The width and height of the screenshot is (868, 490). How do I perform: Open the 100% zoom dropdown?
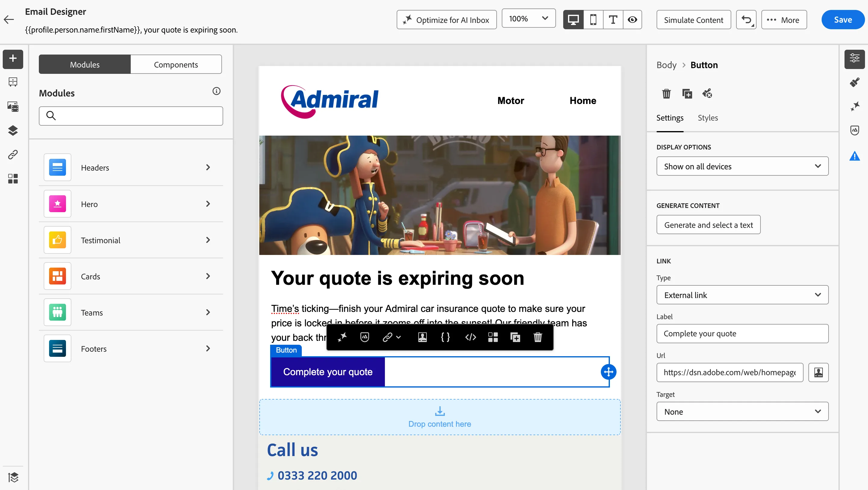pos(528,19)
